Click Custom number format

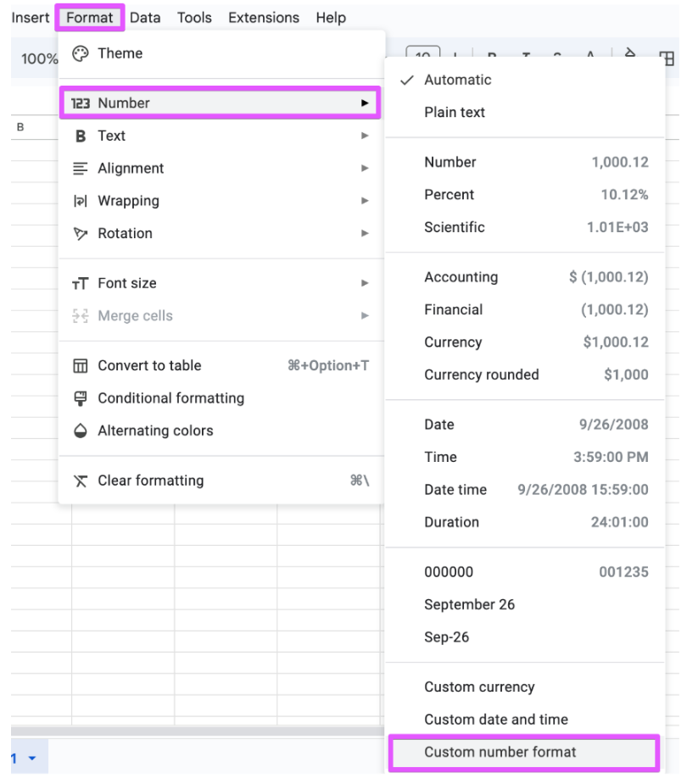click(x=500, y=752)
